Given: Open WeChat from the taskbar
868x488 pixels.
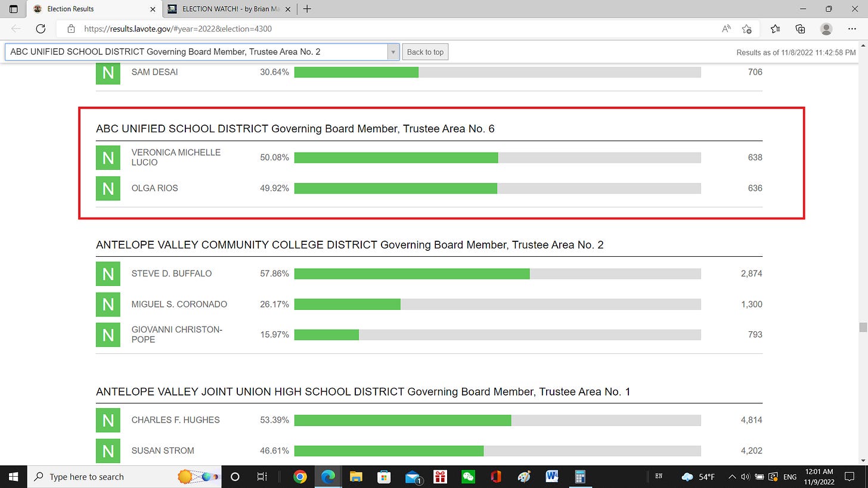Looking at the screenshot, I should coord(468,477).
